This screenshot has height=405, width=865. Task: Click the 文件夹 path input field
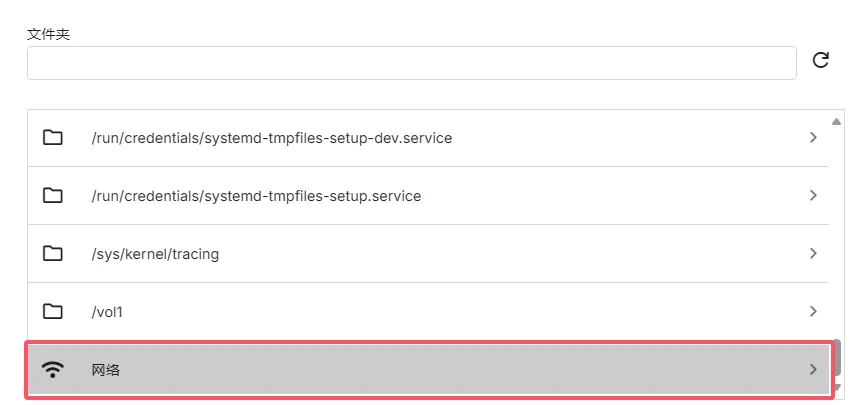point(411,62)
